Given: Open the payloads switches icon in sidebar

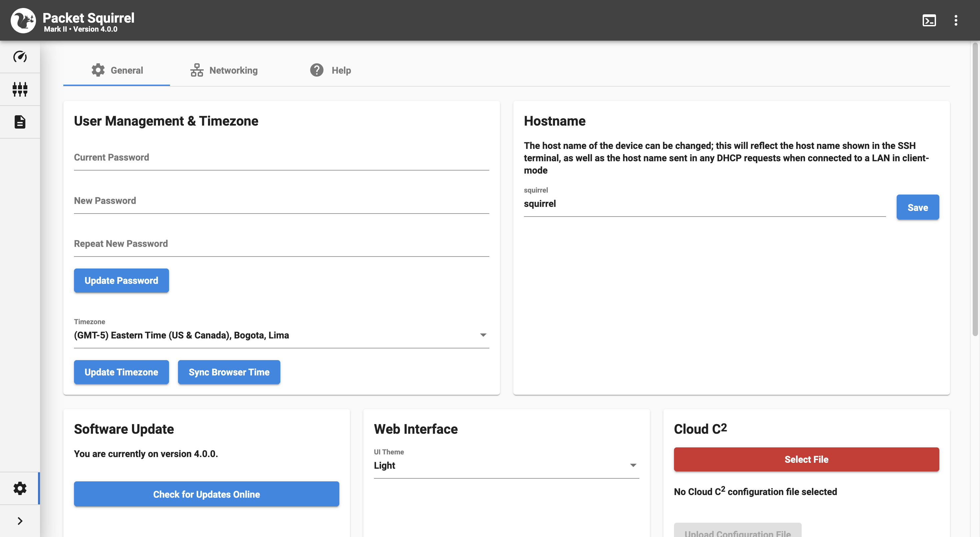Looking at the screenshot, I should 20,89.
